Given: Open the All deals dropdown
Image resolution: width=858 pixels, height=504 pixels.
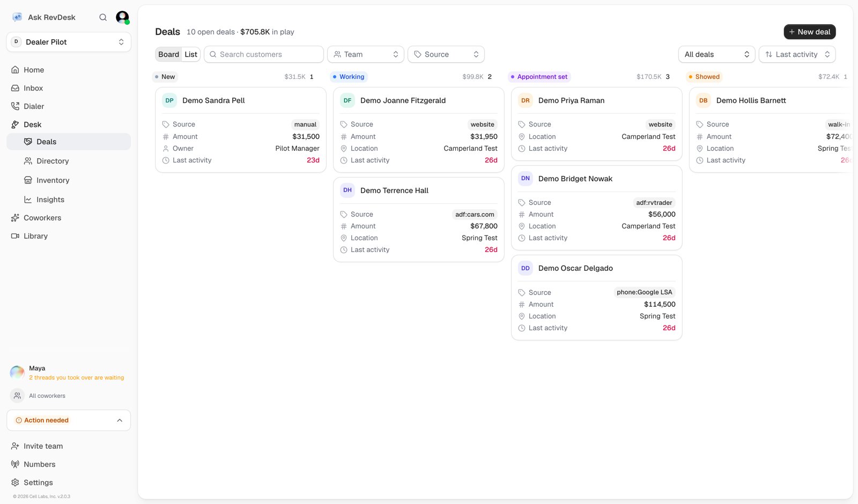Looking at the screenshot, I should [717, 54].
